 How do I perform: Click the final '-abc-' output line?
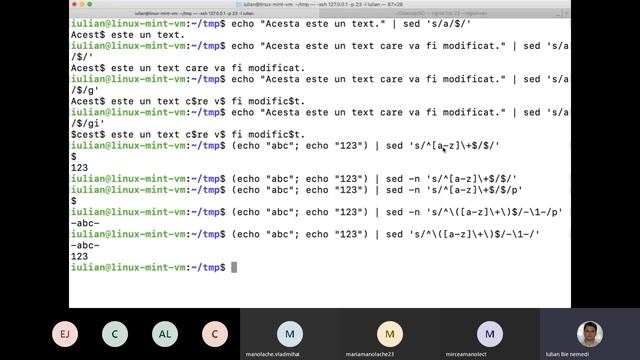click(85, 245)
